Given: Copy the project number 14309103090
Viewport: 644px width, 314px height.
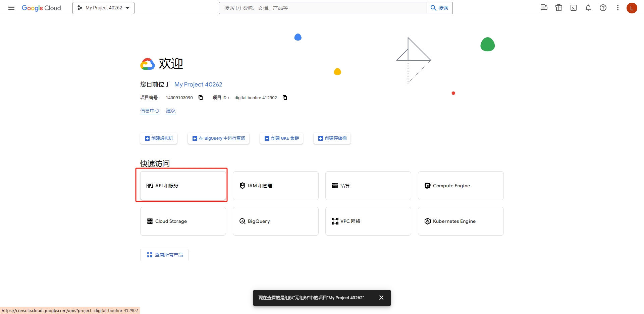Looking at the screenshot, I should click(x=201, y=98).
